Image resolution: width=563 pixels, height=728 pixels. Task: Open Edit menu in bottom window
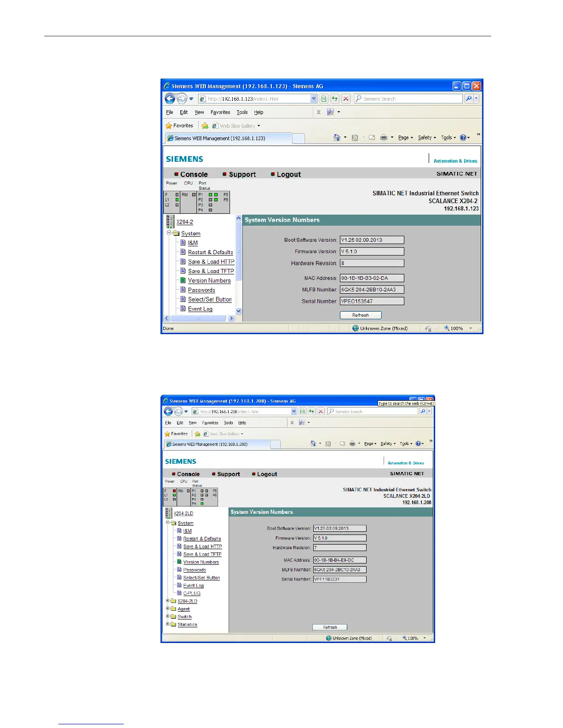pos(180,423)
